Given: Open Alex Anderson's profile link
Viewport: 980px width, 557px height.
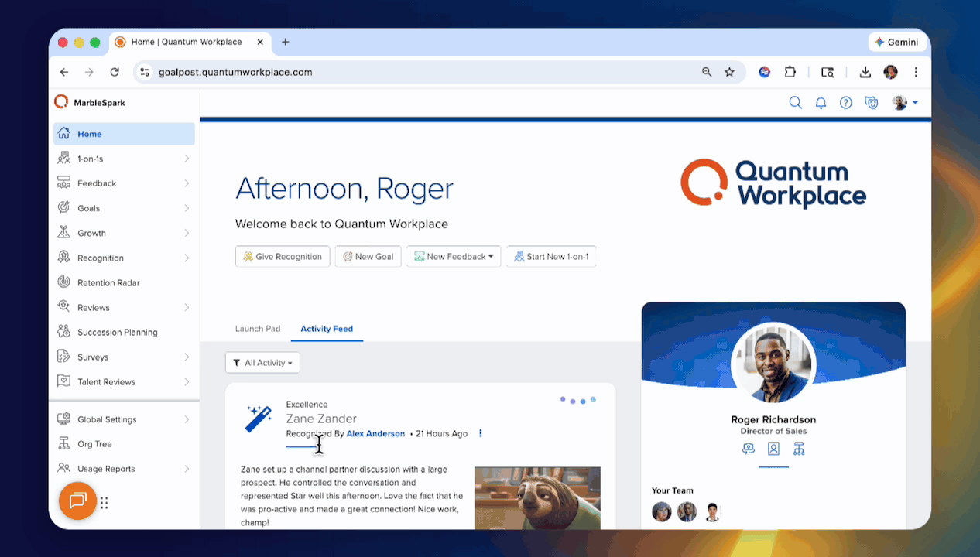Looking at the screenshot, I should [x=375, y=434].
